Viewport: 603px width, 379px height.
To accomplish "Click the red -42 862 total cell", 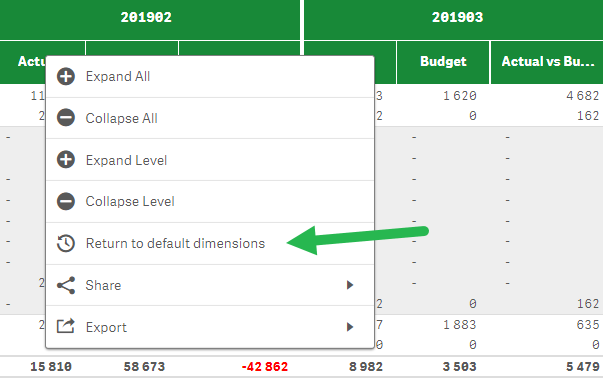I will (265, 367).
